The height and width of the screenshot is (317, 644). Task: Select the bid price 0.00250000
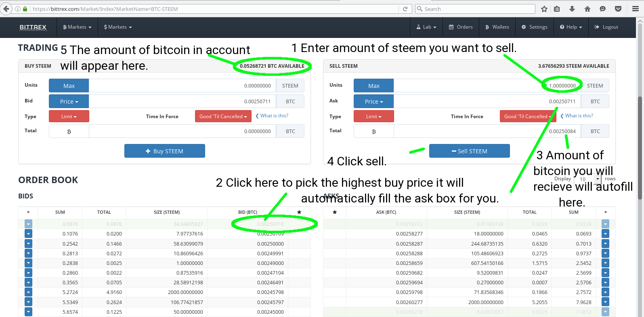point(271,244)
